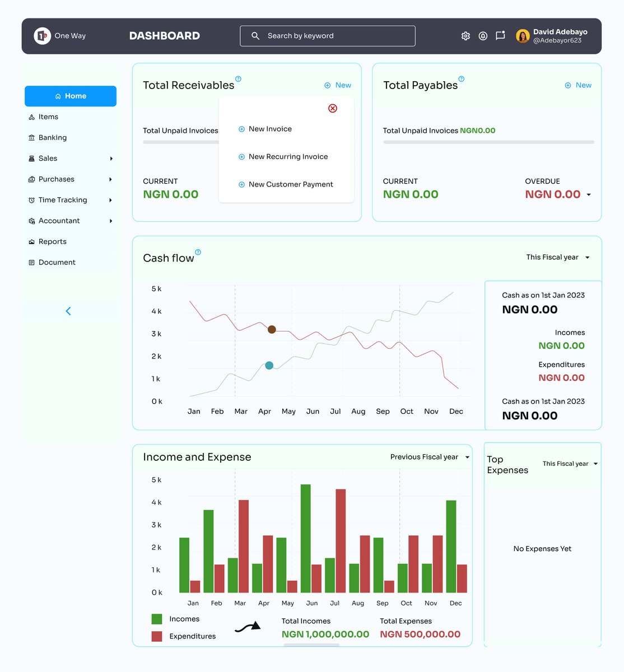Click the Total Payables unpaid invoices progress bar

click(x=488, y=142)
